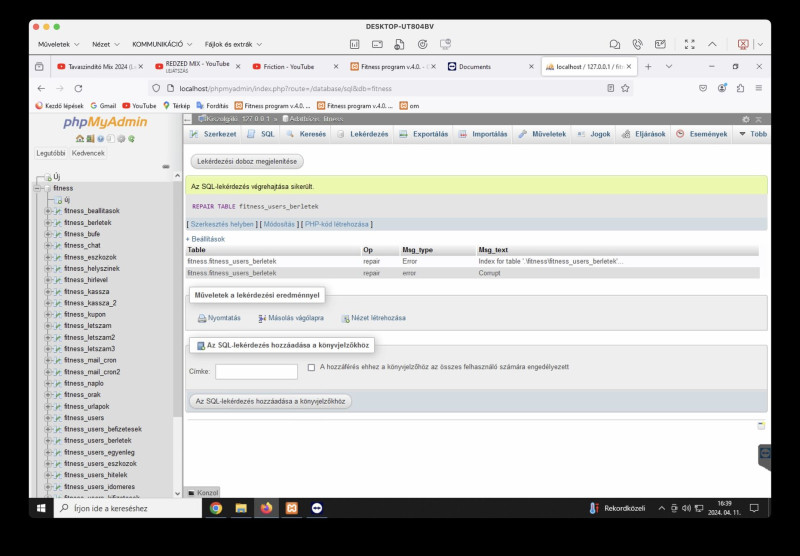
Task: Open the phpMyAdmin home icon
Action: point(80,139)
